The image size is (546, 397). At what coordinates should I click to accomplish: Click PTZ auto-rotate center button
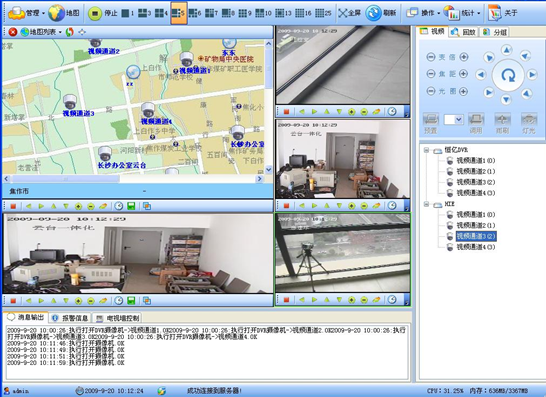508,75
